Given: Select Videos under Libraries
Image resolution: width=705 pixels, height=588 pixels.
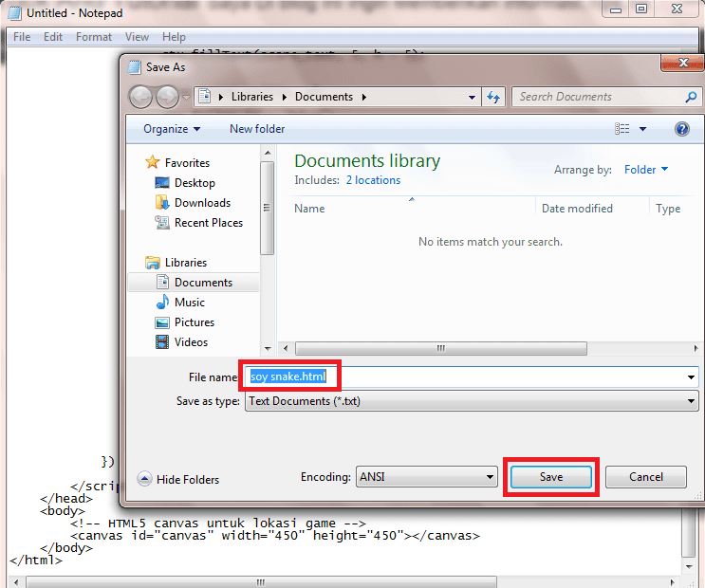Looking at the screenshot, I should click(191, 342).
